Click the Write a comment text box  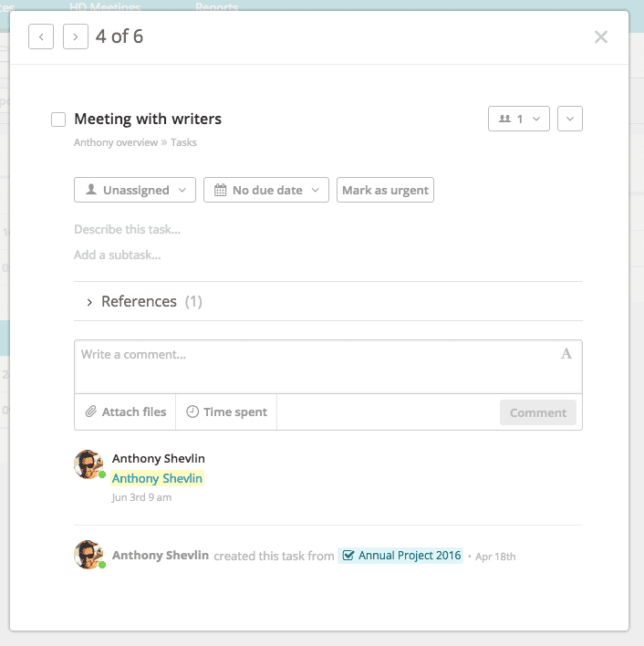click(310, 365)
